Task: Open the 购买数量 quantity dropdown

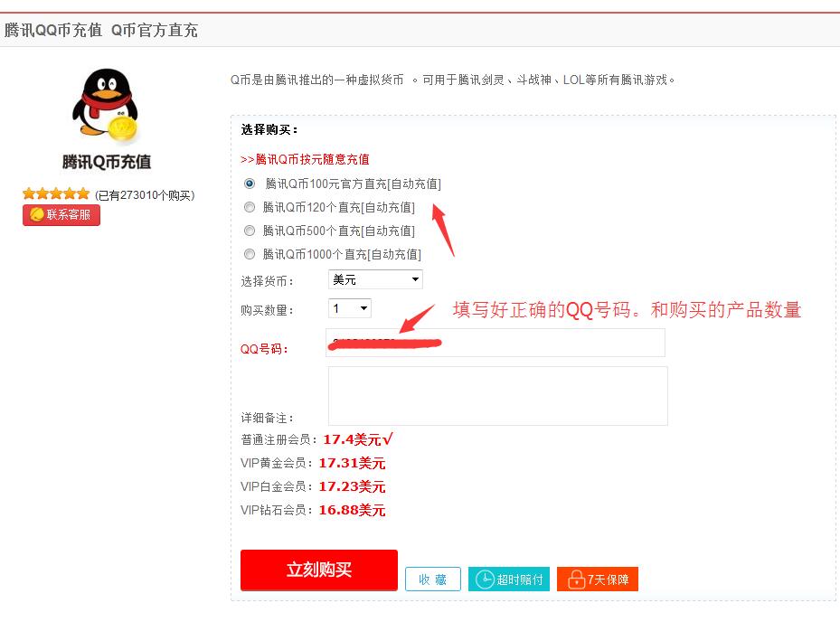Action: [x=350, y=308]
